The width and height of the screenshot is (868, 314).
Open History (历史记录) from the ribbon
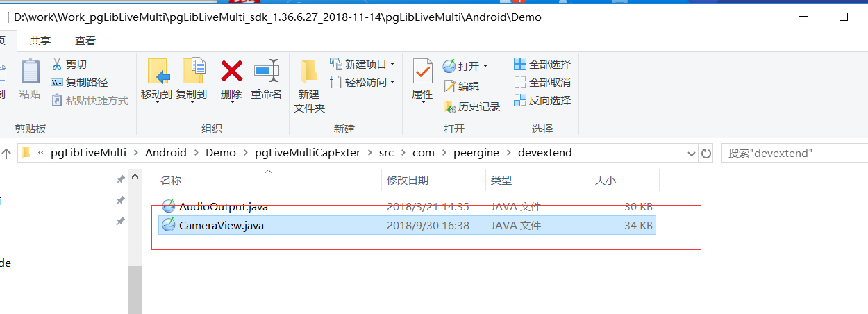point(471,107)
